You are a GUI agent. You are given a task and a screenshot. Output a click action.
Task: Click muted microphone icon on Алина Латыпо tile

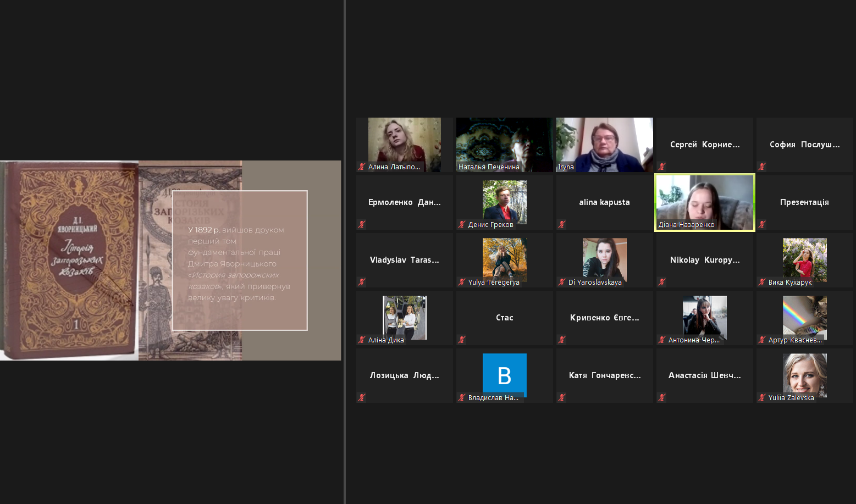pos(362,167)
